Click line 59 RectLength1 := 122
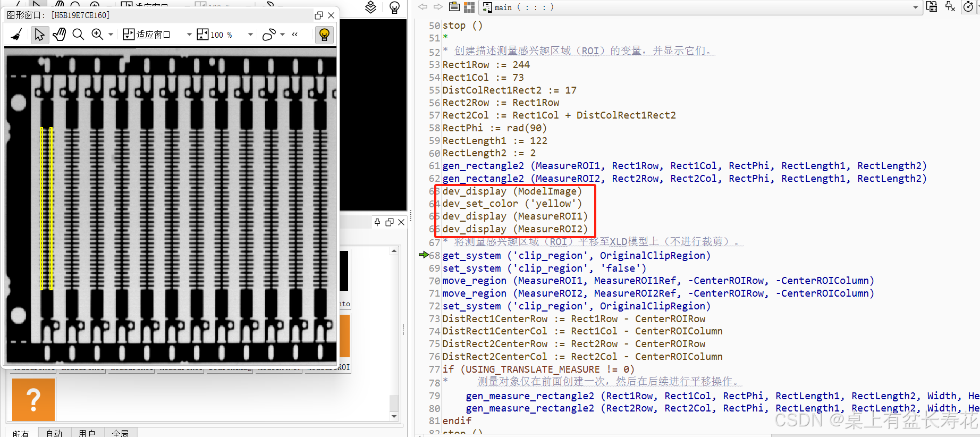This screenshot has height=437, width=980. (x=494, y=141)
